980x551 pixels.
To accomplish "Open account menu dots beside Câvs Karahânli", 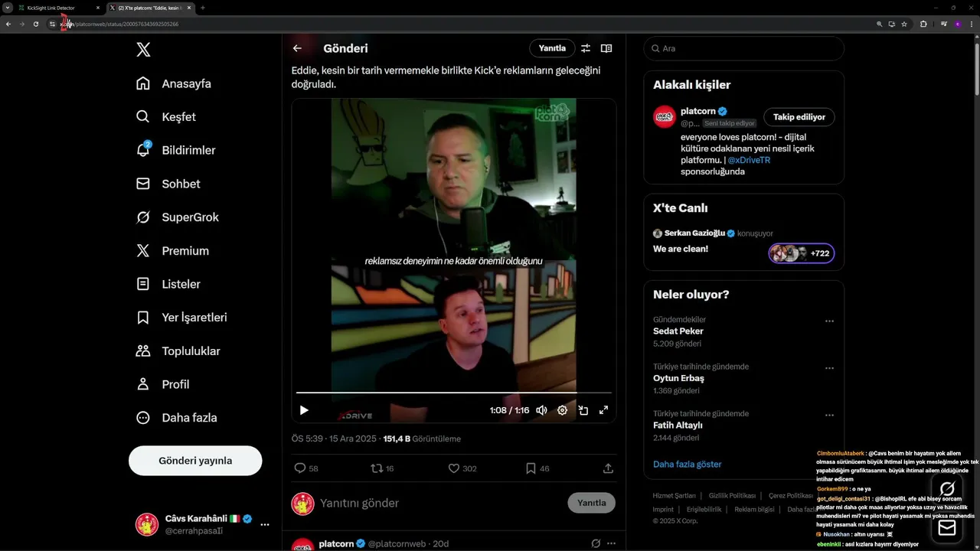I will [265, 525].
